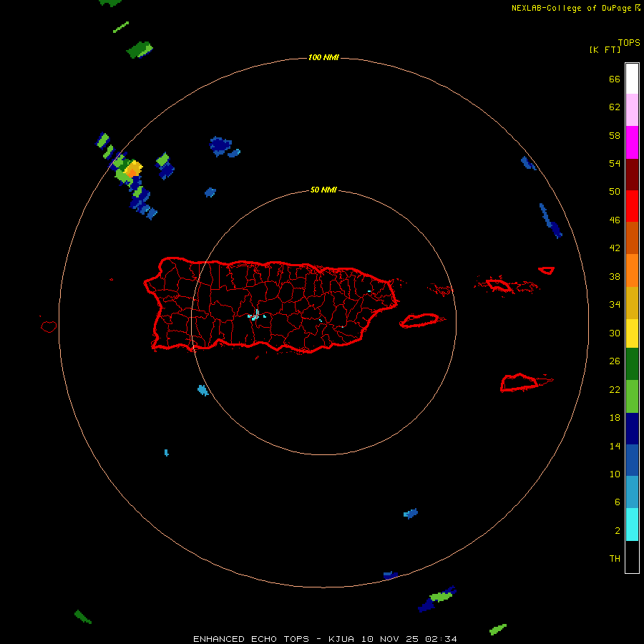The width and height of the screenshot is (644, 644).
Task: Click the '66' legend value
Action: [x=615, y=79]
